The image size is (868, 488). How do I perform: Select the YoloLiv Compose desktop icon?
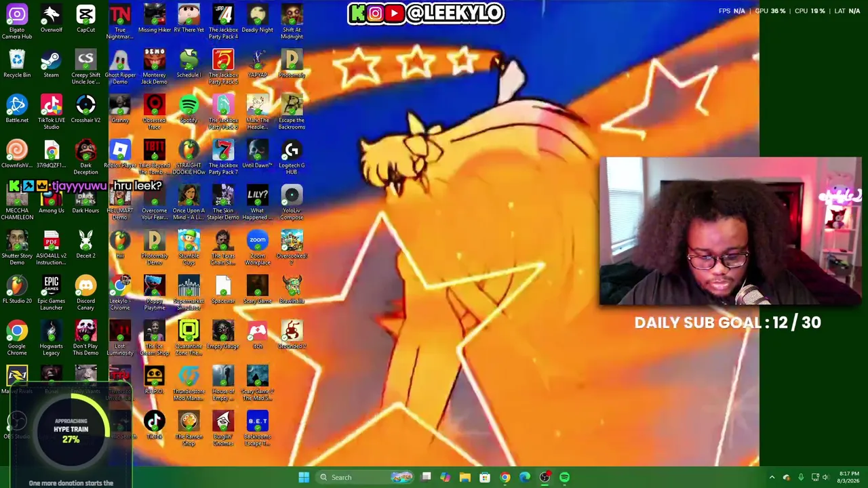tap(292, 203)
